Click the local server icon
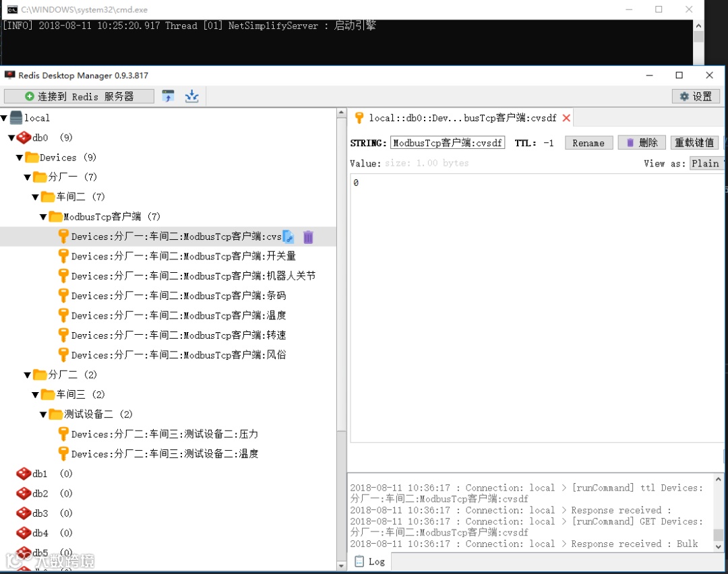Screen dimensions: 728x574 click(x=16, y=118)
